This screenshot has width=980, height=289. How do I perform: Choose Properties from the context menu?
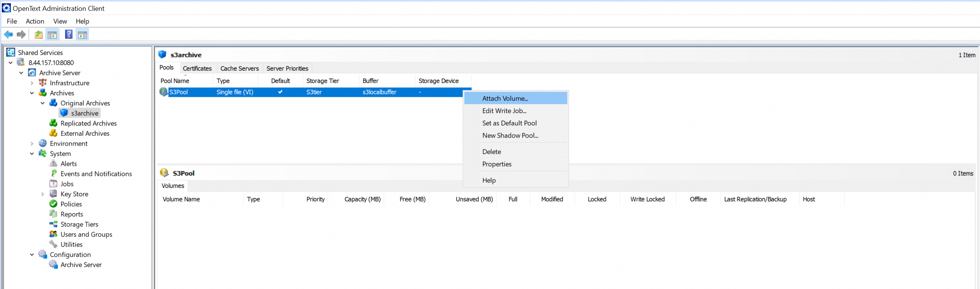515,164
